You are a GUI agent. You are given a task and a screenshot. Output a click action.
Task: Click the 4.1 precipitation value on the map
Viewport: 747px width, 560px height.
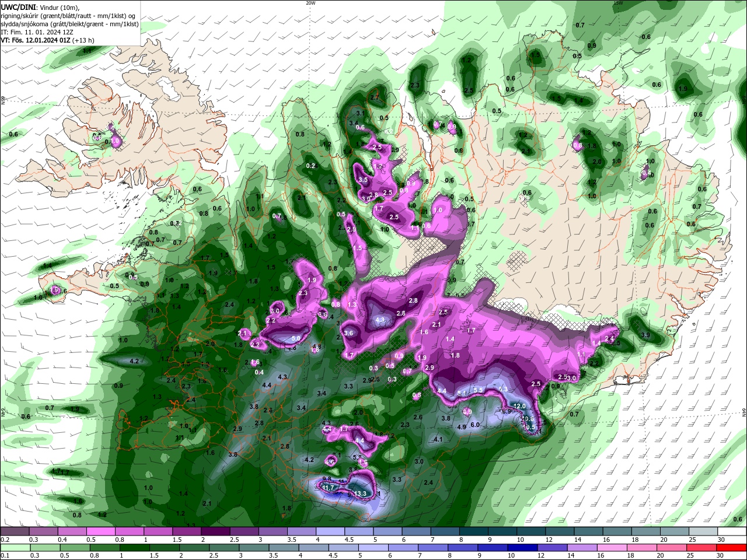click(438, 439)
